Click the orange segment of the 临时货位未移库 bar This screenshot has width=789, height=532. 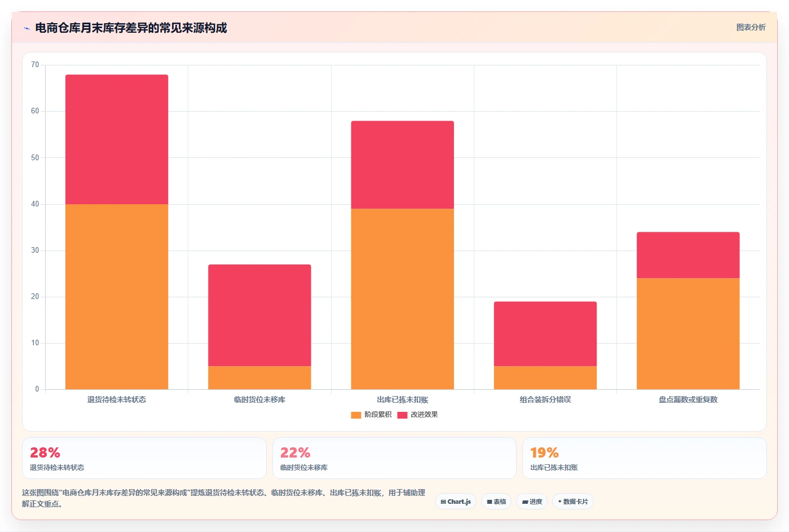(x=259, y=377)
